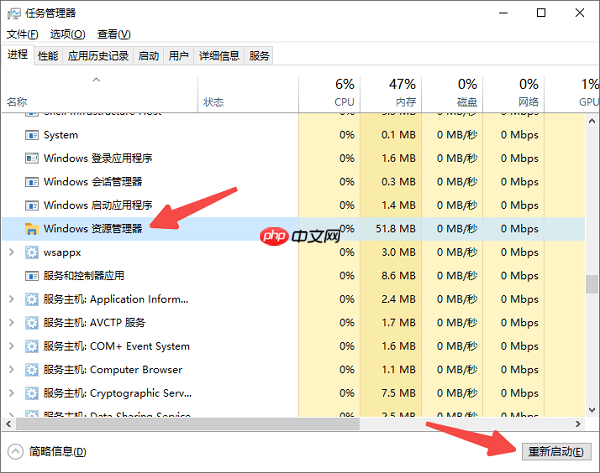Switch to the 服务 tab
600x473 pixels.
click(x=259, y=56)
